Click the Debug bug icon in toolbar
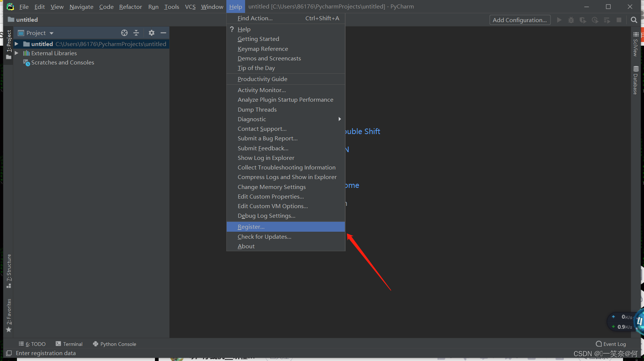This screenshot has width=644, height=361. 571,20
